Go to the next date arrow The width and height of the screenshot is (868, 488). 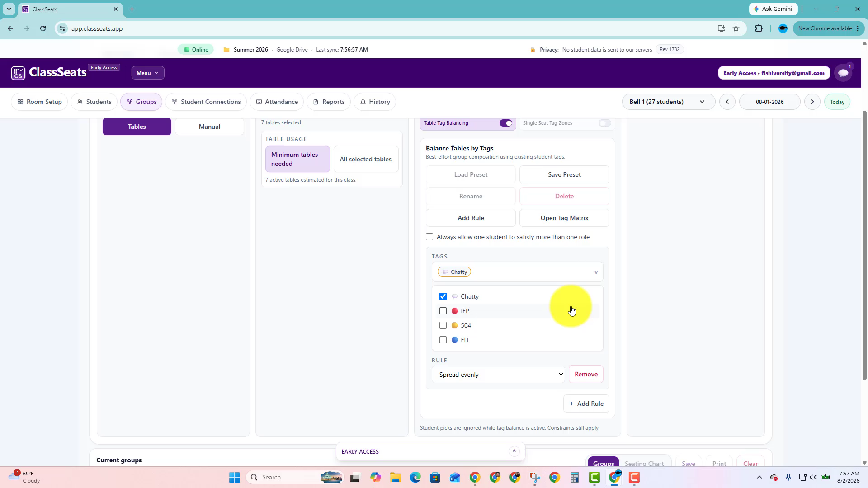(812, 102)
